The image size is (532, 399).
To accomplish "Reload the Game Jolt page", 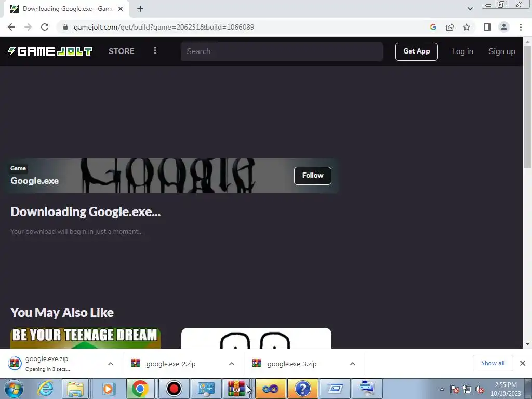I will tap(45, 27).
